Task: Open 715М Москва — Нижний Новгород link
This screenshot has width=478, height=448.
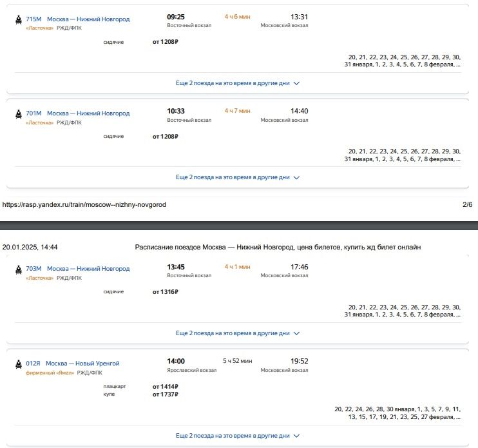Action: click(x=77, y=19)
